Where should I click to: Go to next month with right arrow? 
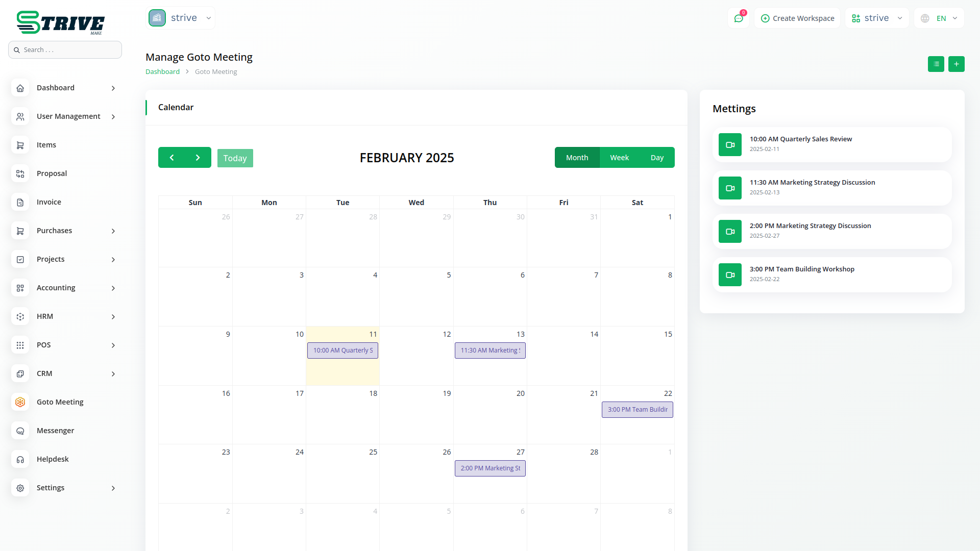point(198,158)
